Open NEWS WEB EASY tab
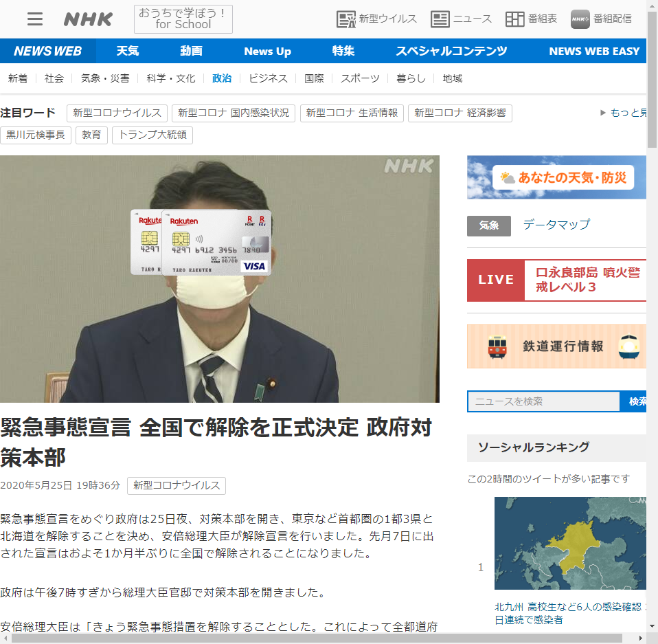The image size is (658, 644). (594, 51)
